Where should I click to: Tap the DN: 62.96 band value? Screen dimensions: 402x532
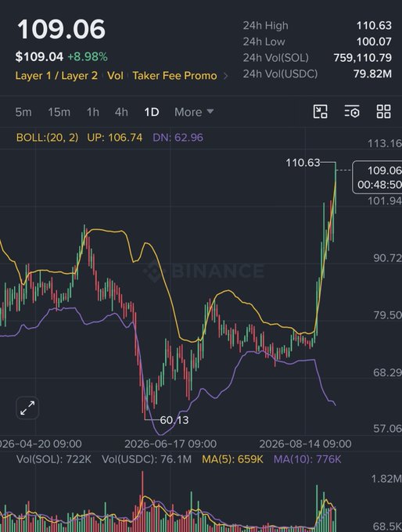coord(178,138)
